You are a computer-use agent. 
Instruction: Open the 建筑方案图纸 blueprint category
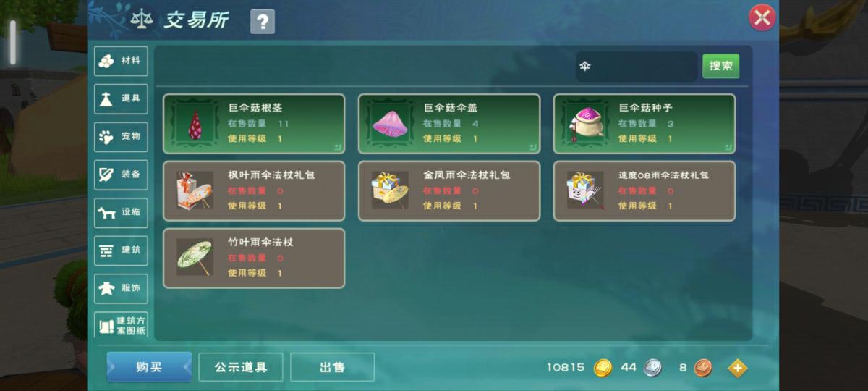coord(121,325)
